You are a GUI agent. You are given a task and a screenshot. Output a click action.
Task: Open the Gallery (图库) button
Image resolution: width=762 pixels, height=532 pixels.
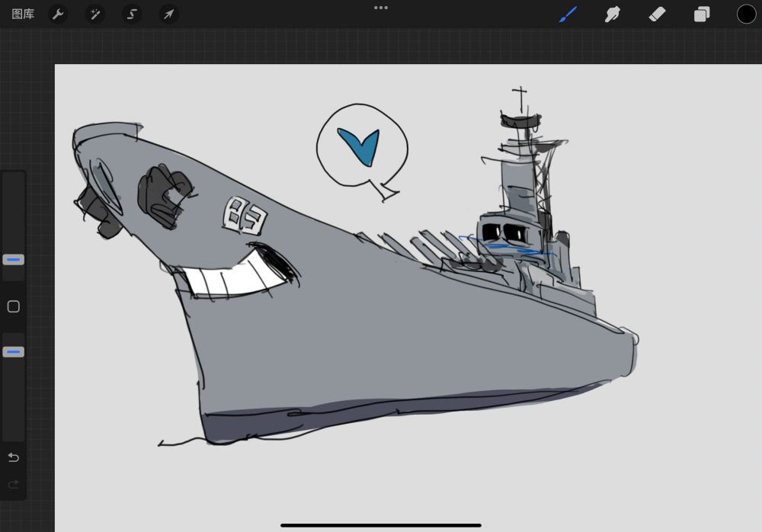(23, 14)
